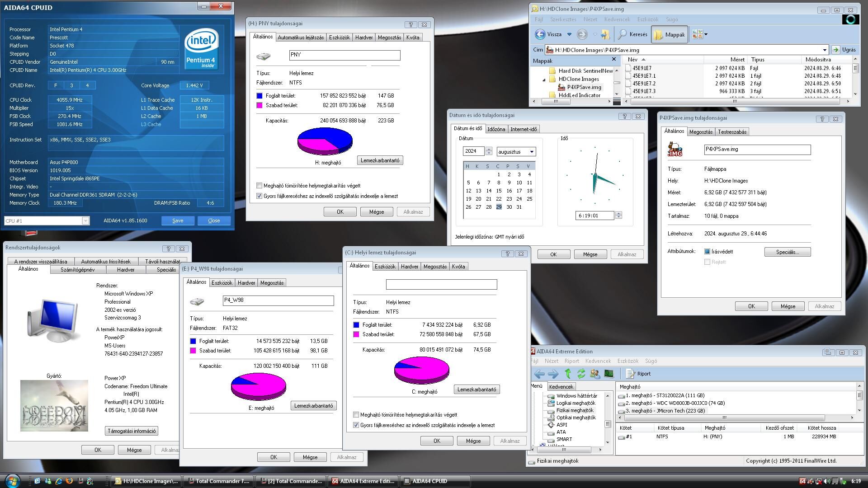Click Lemezkarbantartó button for the H: drive
The height and width of the screenshot is (488, 868).
pos(380,160)
